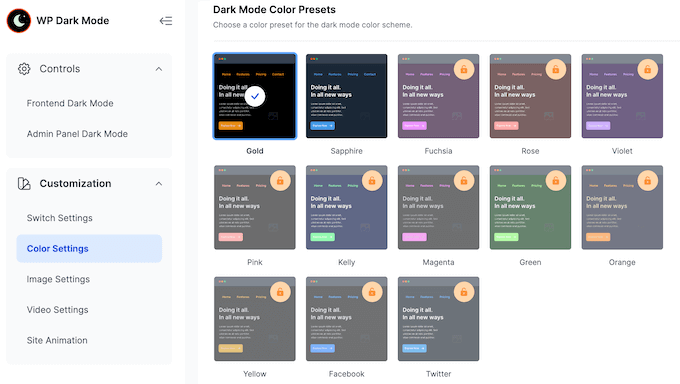Click the Pink label text
Screen dimensions: 680x384
pyautogui.click(x=255, y=262)
